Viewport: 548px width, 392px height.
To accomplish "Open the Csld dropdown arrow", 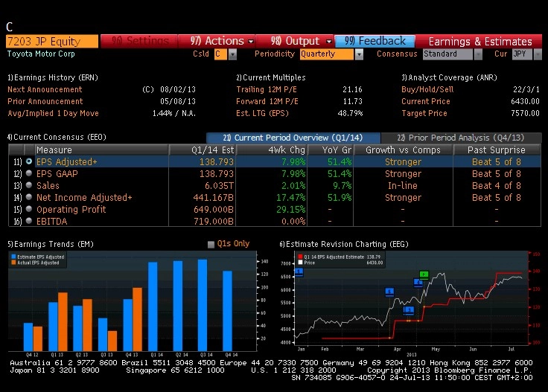I will [232, 54].
